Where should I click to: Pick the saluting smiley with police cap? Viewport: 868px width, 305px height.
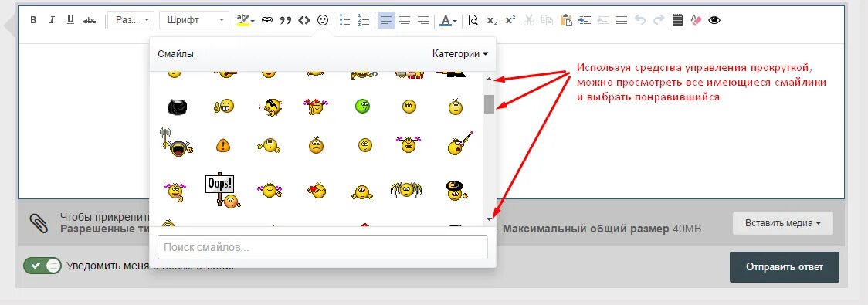coord(456,190)
